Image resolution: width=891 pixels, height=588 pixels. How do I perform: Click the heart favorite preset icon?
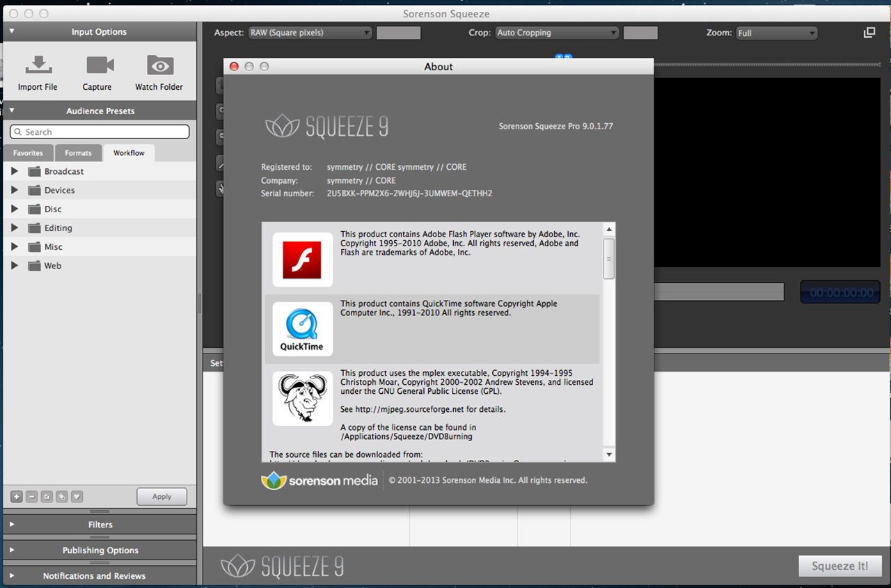click(x=77, y=497)
